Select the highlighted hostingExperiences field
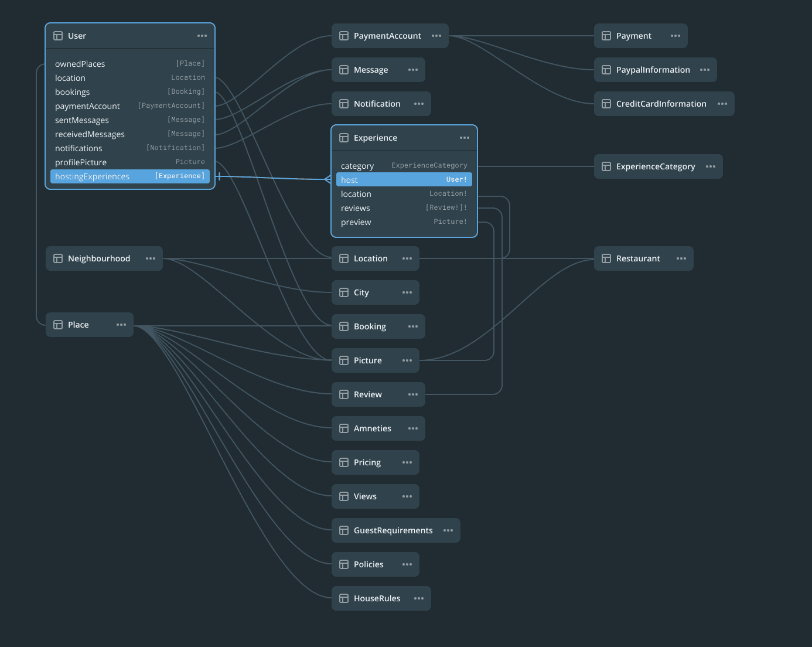This screenshot has width=812, height=647. pos(130,176)
